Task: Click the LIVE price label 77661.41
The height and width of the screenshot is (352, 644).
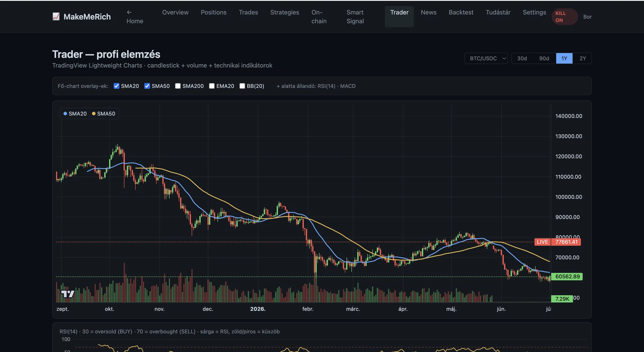Action: tap(557, 242)
